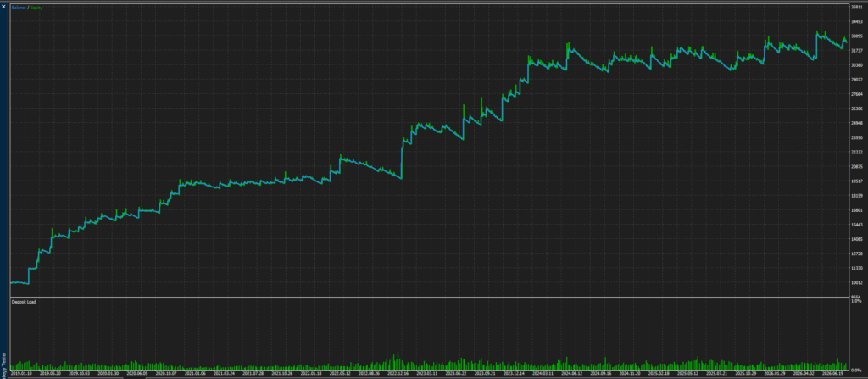Click the 2020.10.07 date label
The height and width of the screenshot is (379, 868).
pos(167,373)
